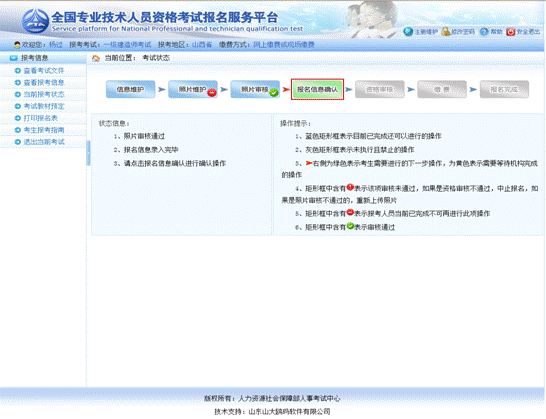Click 退出当前考试 in the sidebar
This screenshot has width=546, height=419.
[44, 142]
